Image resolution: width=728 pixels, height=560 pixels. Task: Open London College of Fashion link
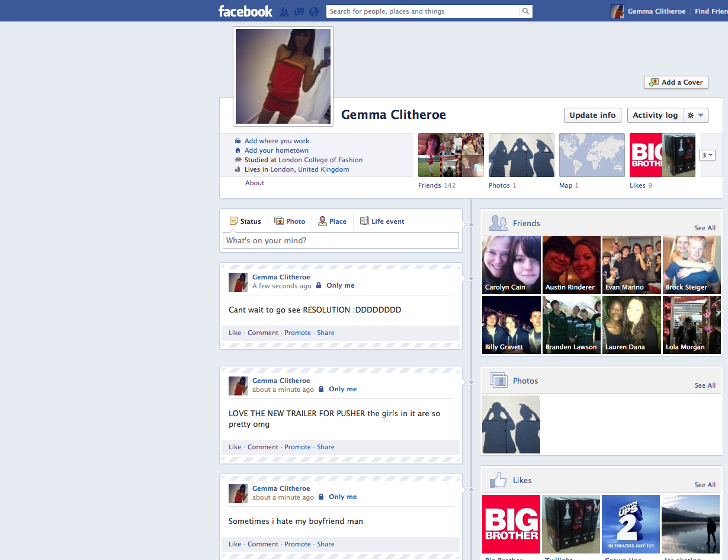point(320,160)
